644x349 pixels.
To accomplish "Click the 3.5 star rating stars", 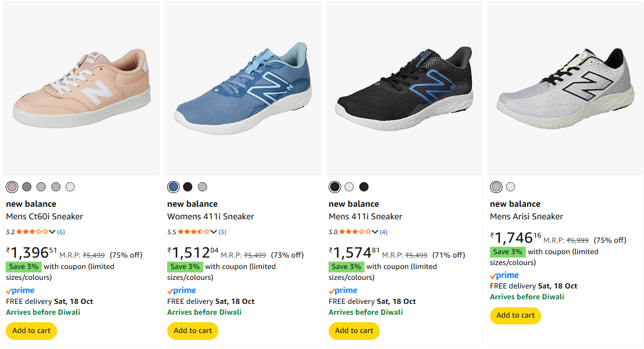I will coord(194,232).
